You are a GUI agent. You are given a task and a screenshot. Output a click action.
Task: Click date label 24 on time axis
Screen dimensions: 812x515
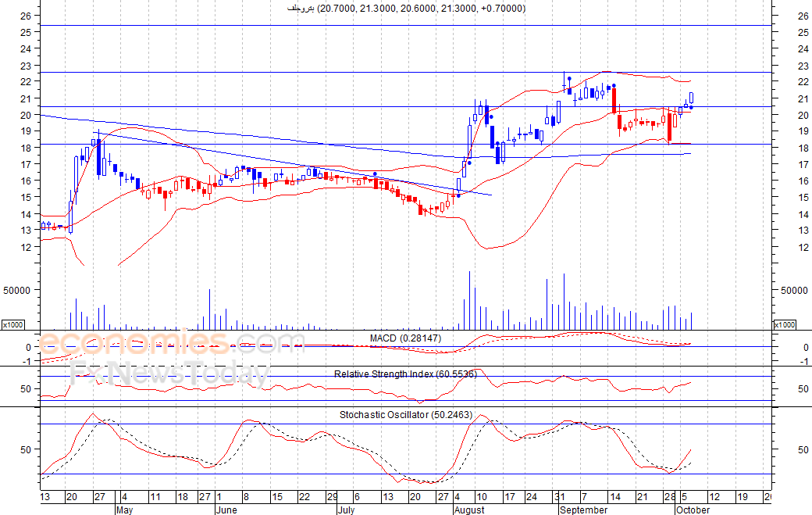coord(532,497)
